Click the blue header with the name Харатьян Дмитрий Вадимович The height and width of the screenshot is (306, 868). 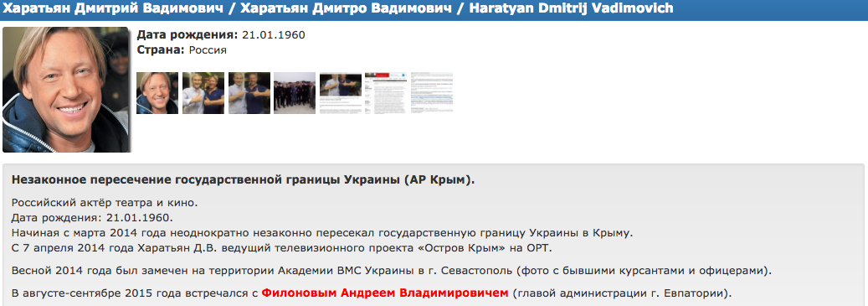[434, 9]
